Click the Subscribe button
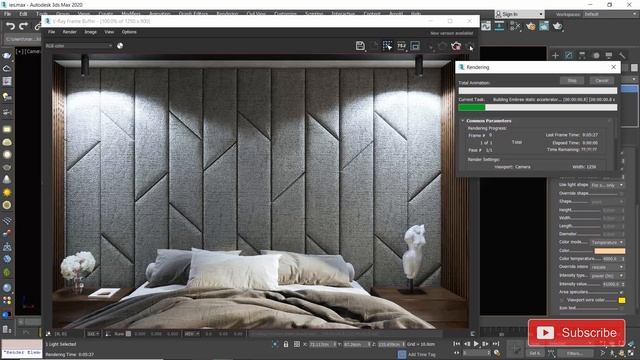This screenshot has height=360, width=640. click(576, 333)
